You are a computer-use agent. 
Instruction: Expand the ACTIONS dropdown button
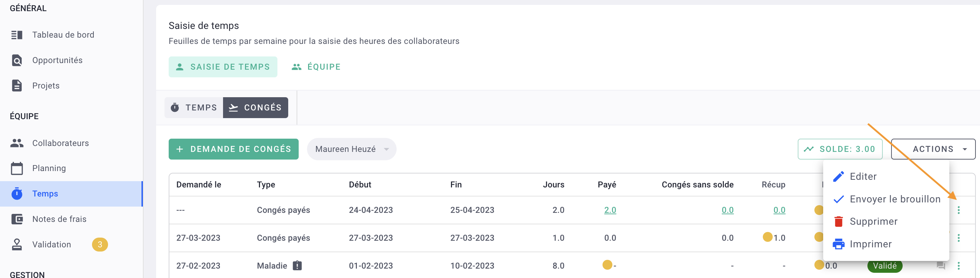933,149
